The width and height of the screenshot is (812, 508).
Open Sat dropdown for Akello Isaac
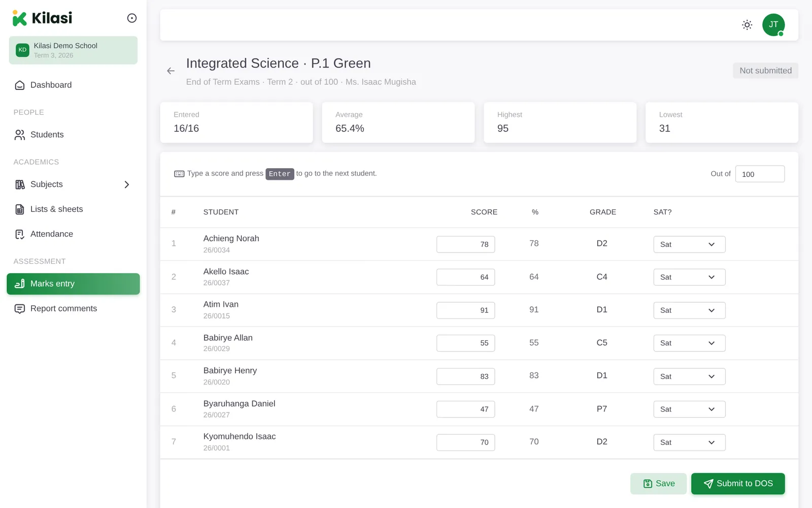coord(689,277)
